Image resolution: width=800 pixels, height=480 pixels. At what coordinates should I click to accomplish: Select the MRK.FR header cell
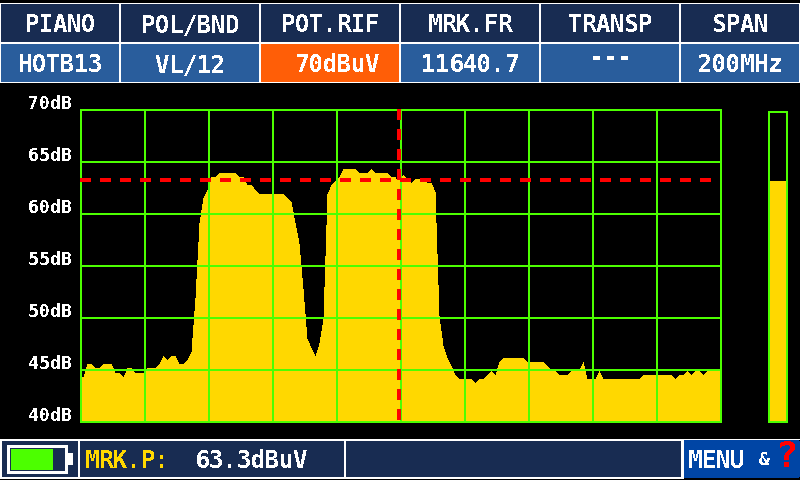(x=470, y=23)
